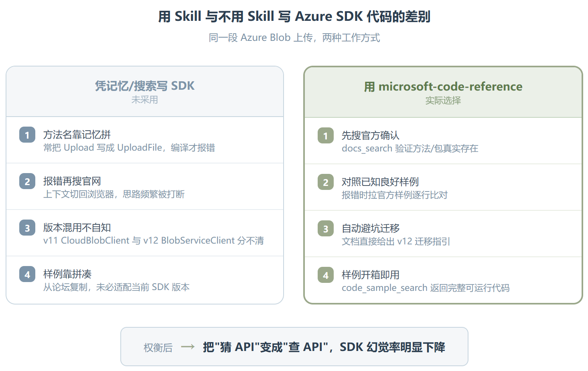
Task: Click the heading '先搜官方确认'
Action: click(371, 135)
